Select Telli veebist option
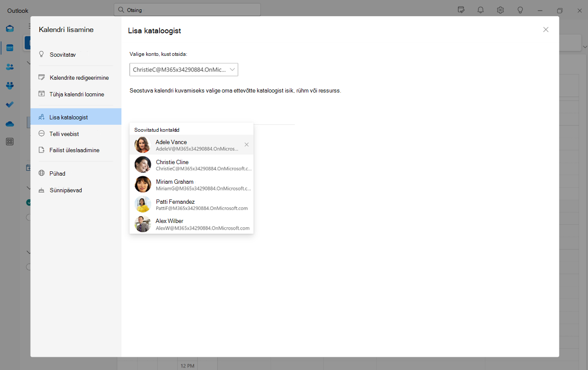The image size is (588, 370). pos(76,133)
